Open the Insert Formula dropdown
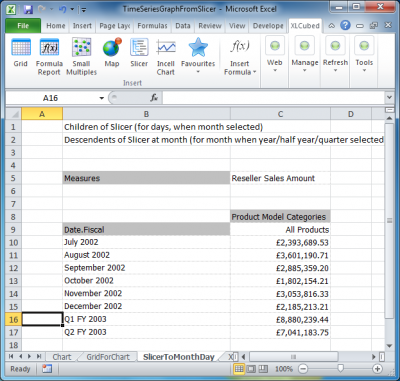 (240, 57)
